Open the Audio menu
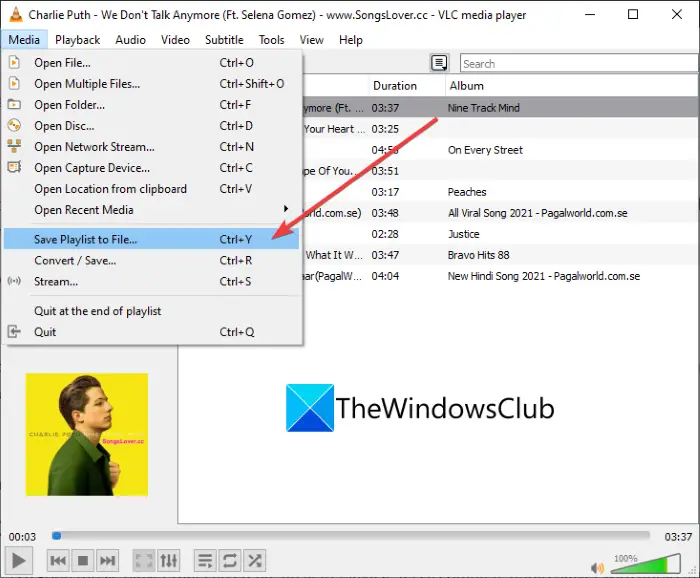 coord(130,40)
